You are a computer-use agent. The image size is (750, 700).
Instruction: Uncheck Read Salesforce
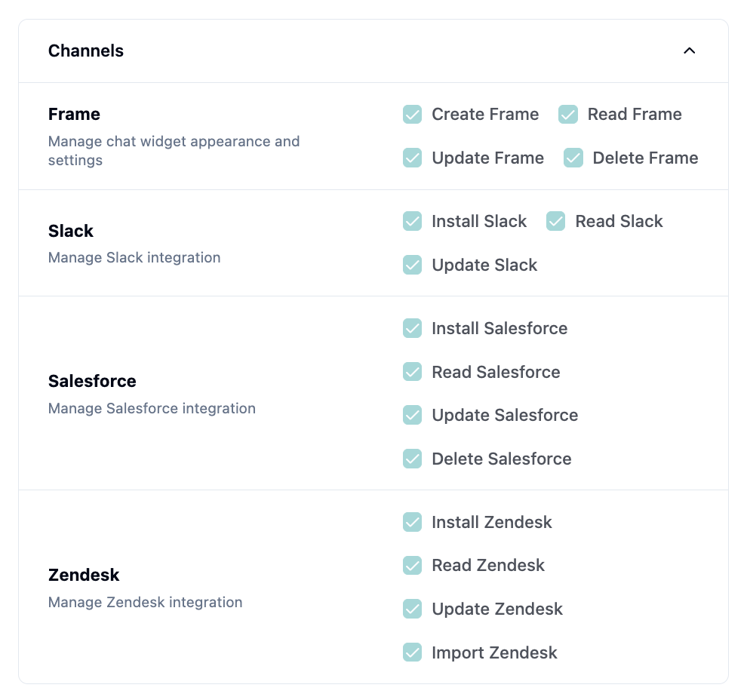(x=412, y=372)
